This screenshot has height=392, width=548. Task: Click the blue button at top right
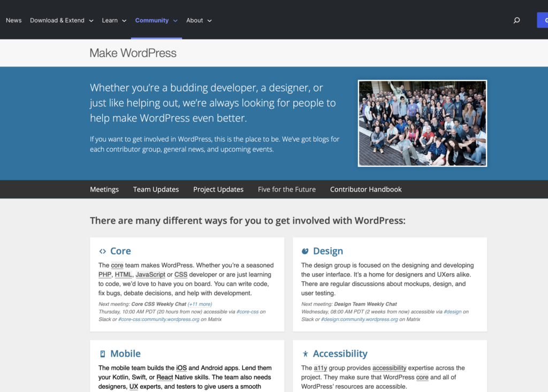point(543,20)
